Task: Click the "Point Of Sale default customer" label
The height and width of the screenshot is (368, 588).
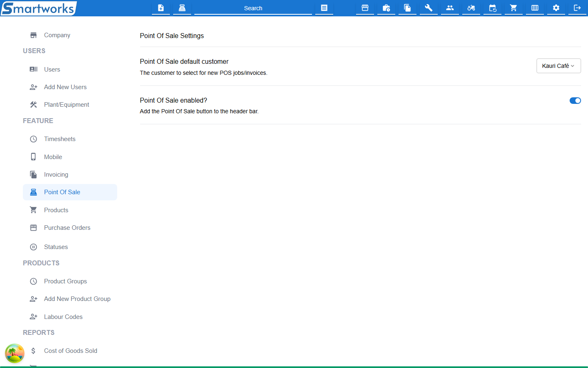Action: [184, 62]
